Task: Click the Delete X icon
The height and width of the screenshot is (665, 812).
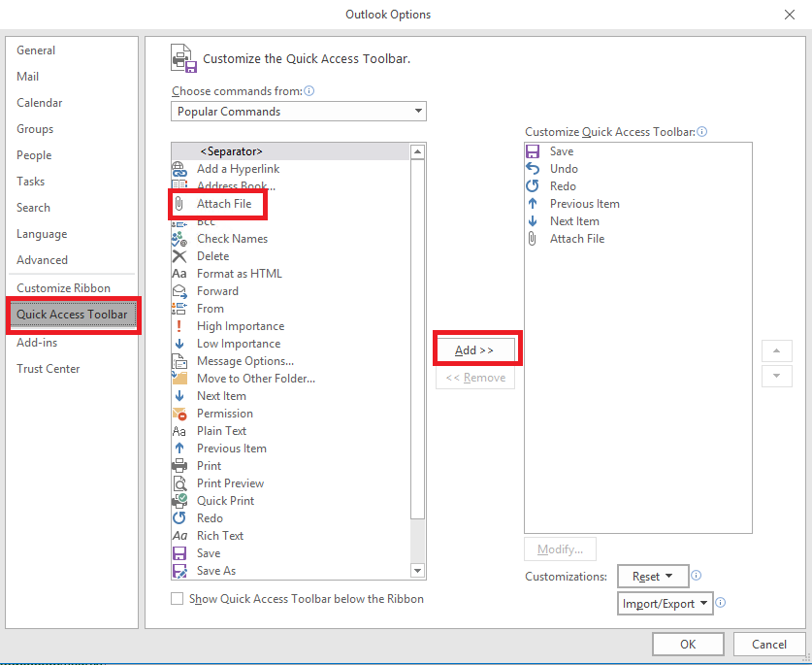Action: click(179, 256)
